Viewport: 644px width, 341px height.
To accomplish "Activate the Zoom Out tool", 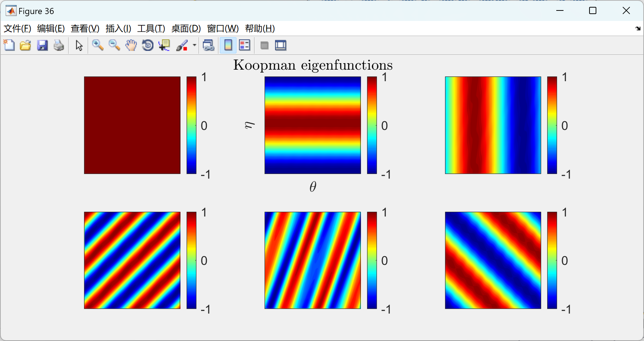I will pos(114,45).
